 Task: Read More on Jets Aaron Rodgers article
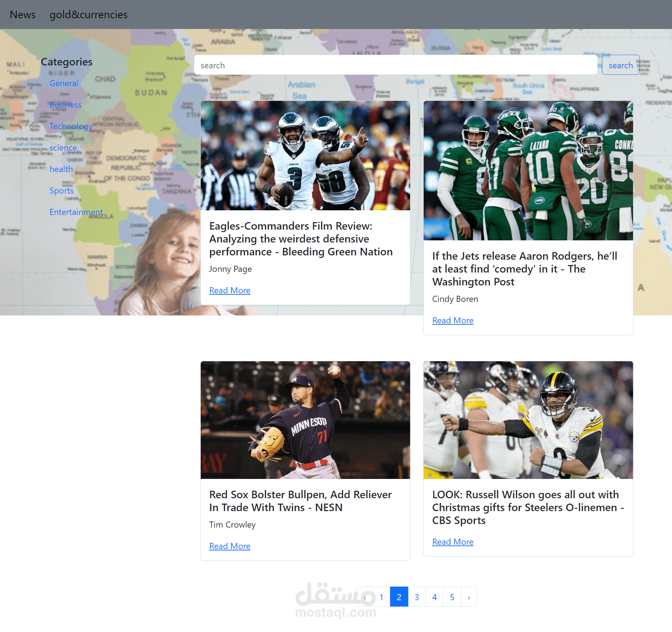453,320
